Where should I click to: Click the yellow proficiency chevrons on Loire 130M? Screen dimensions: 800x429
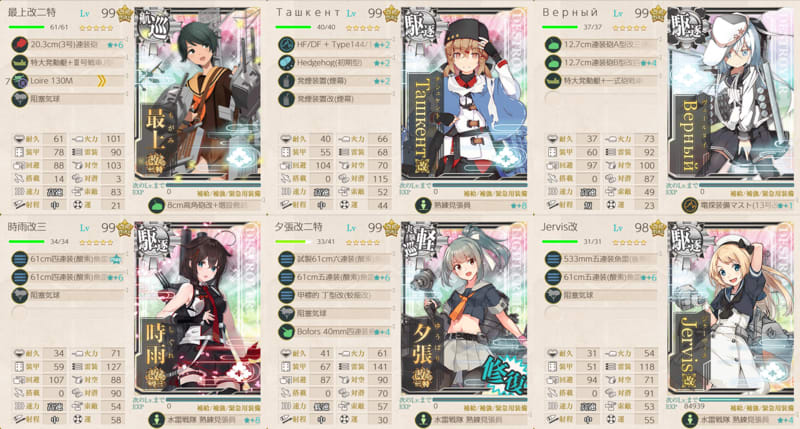[102, 81]
